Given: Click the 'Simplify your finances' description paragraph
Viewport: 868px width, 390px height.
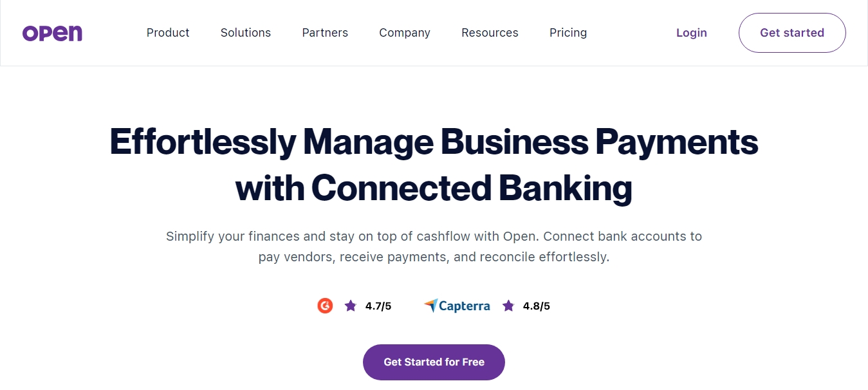Looking at the screenshot, I should click(x=434, y=246).
